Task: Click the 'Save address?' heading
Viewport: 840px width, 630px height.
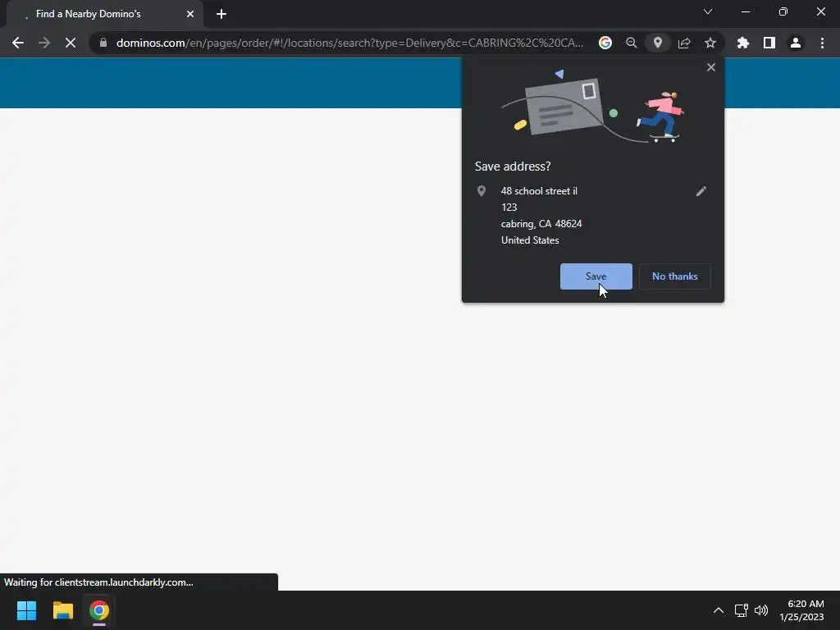Action: (513, 167)
